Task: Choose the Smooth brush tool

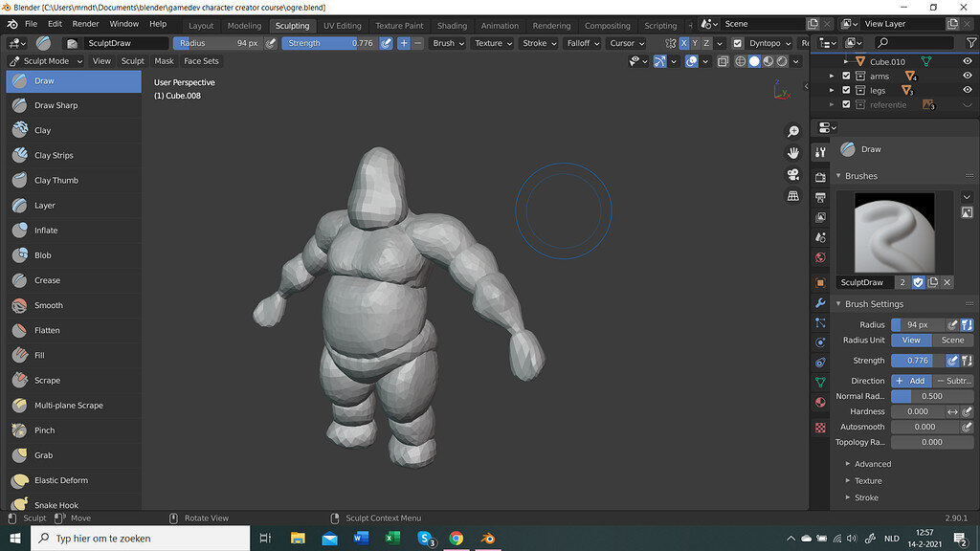Action: click(48, 305)
